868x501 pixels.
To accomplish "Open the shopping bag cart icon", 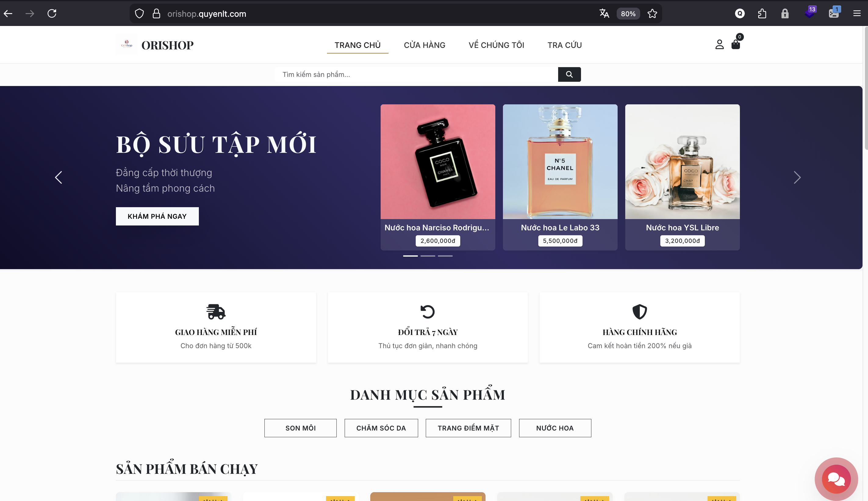I will (x=735, y=44).
